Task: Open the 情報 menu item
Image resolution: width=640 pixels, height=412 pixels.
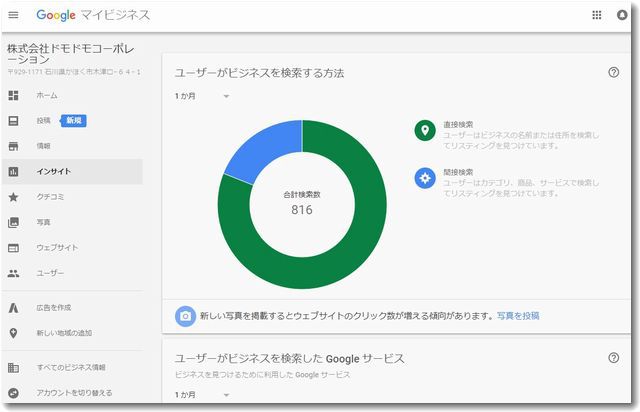Action: pos(43,146)
